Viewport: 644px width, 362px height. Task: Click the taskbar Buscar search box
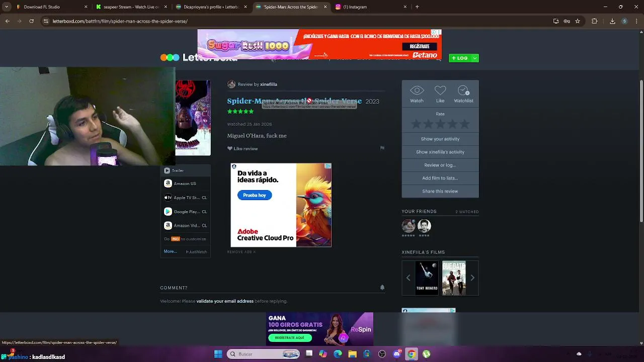[x=264, y=354]
